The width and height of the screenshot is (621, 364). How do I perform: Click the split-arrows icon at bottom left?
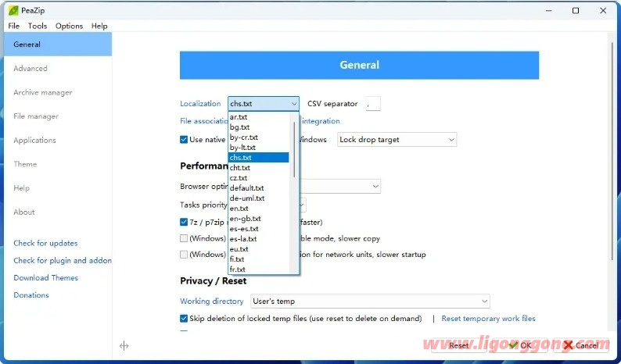(x=124, y=346)
